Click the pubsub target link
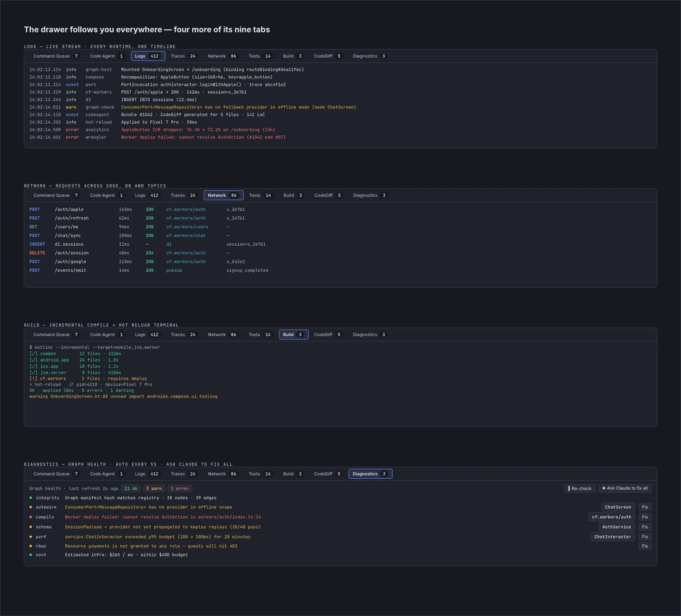Viewport: 681px width, 616px height. [x=174, y=271]
